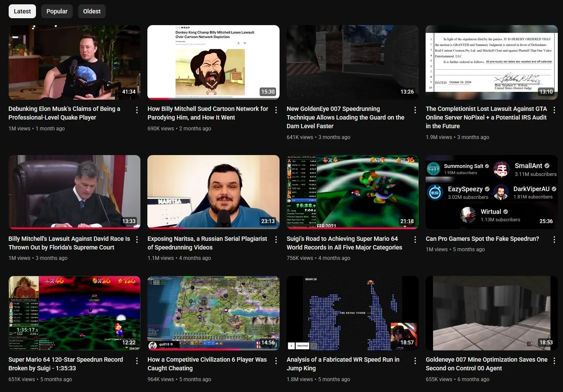This screenshot has width=563, height=392.
Task: Click '651K views • 5 months ago' text
Action: click(40, 379)
